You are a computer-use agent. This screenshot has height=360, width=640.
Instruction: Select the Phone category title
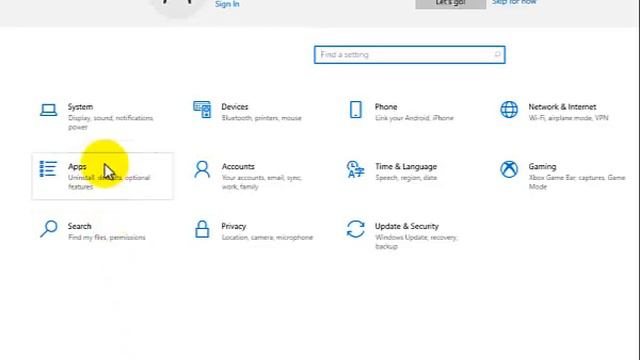[x=386, y=107]
